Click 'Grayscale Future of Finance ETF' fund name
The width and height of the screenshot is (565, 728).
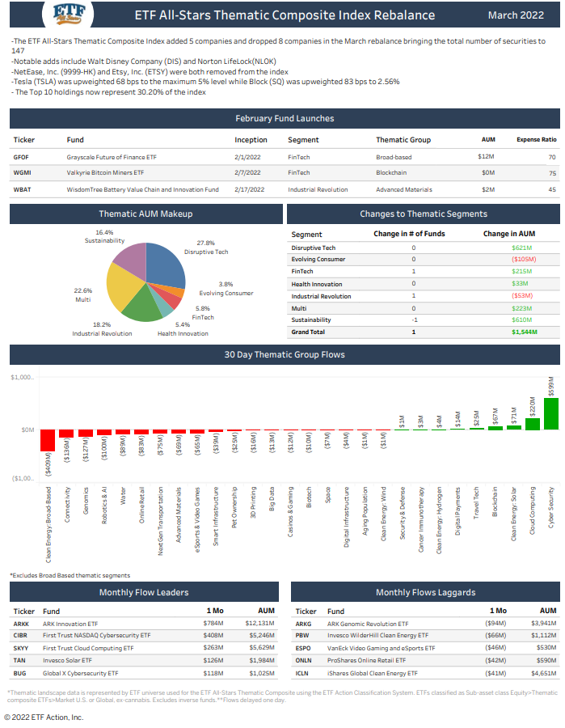[x=112, y=157]
